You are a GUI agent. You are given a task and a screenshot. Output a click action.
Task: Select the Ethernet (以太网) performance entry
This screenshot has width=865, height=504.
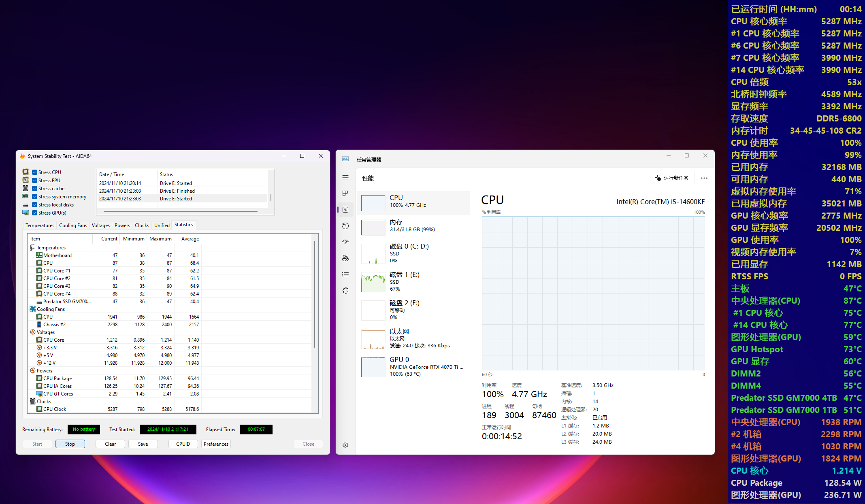click(x=413, y=338)
